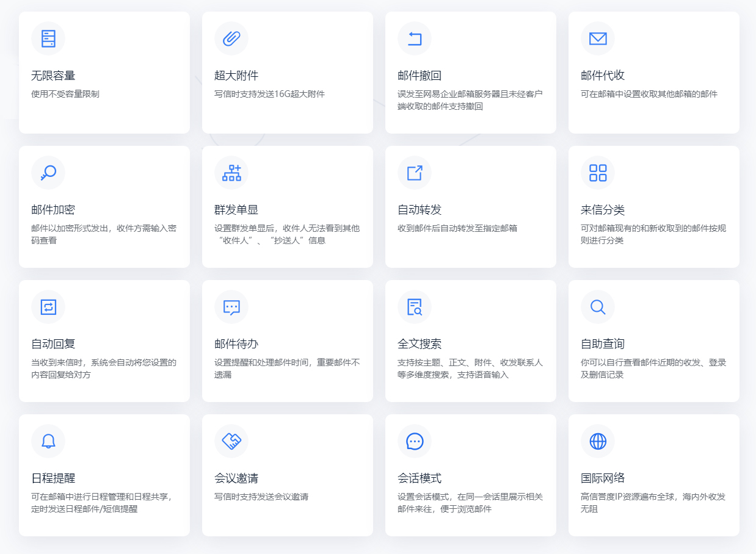Click the 自动回复 loop arrows icon
The width and height of the screenshot is (756, 554).
(x=48, y=307)
